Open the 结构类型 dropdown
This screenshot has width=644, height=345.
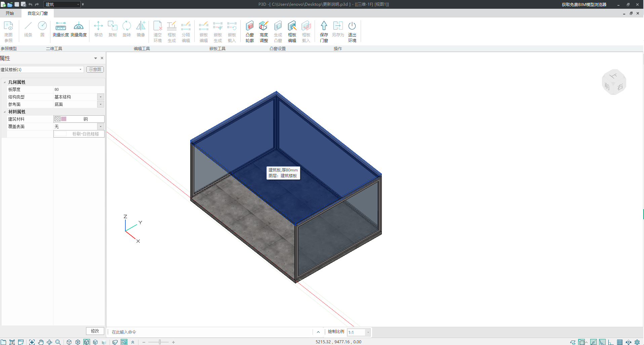point(100,97)
